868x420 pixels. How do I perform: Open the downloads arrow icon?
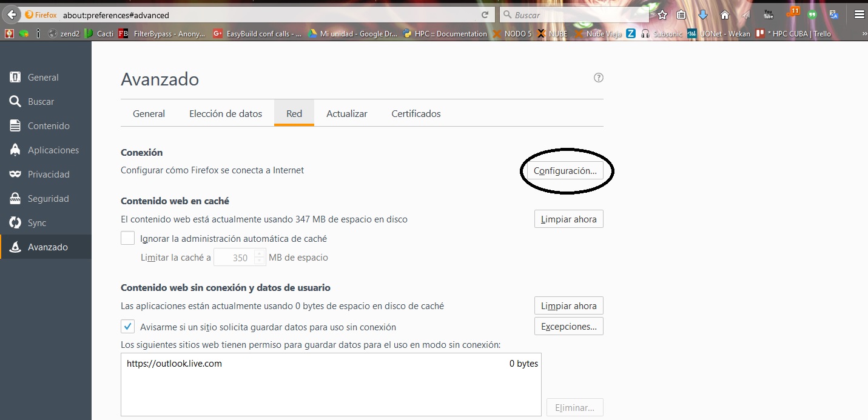coord(703,15)
